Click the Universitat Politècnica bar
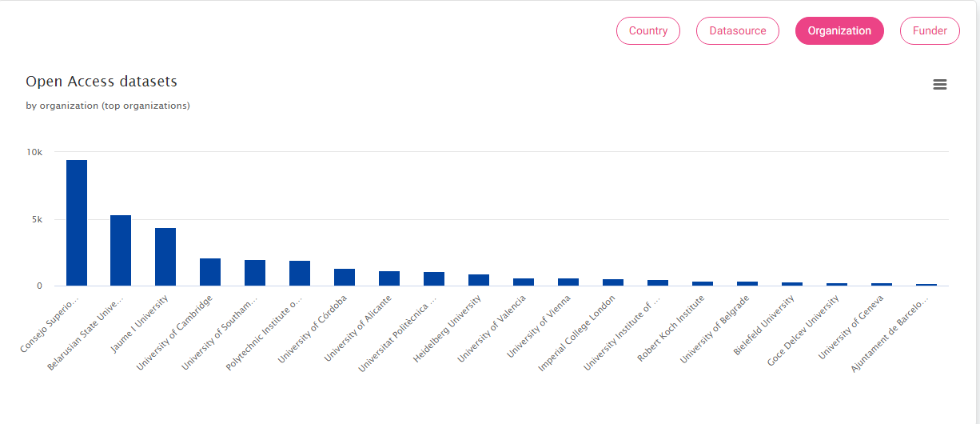The width and height of the screenshot is (980, 424). [x=434, y=279]
